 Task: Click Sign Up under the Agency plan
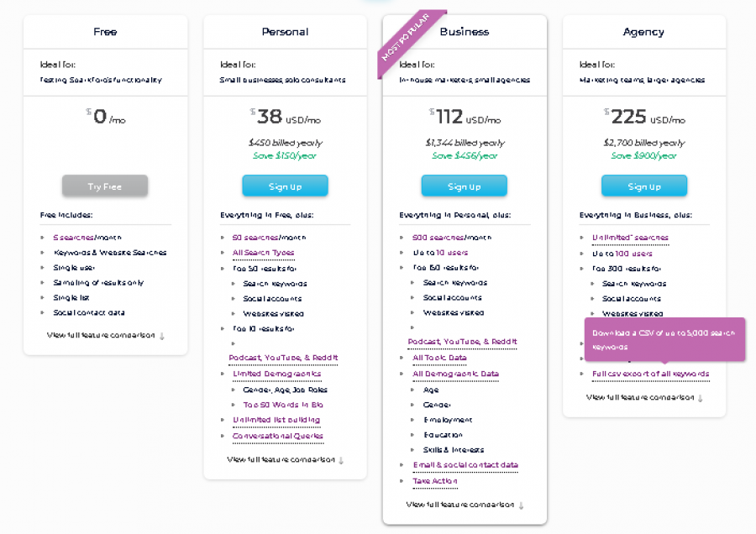point(643,186)
